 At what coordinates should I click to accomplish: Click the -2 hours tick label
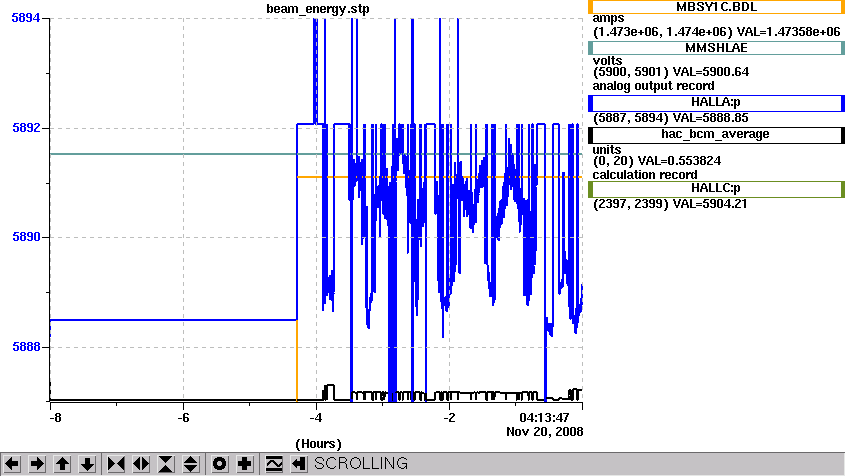449,418
